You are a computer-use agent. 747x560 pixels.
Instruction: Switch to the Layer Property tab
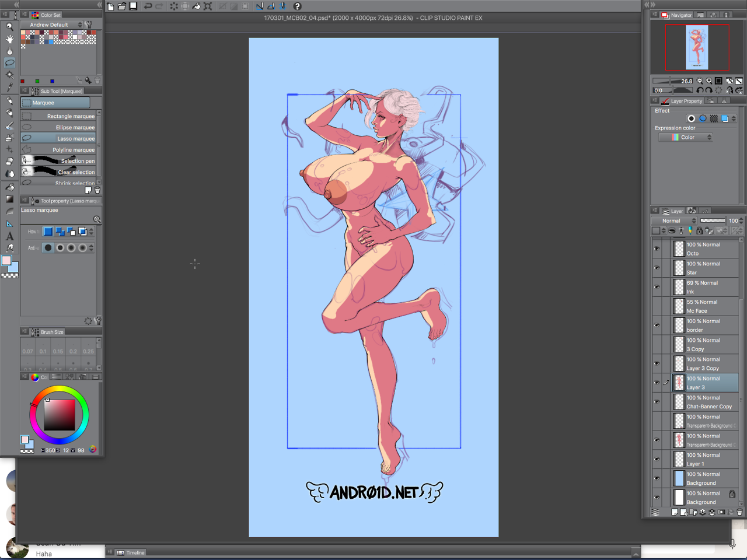click(x=682, y=101)
